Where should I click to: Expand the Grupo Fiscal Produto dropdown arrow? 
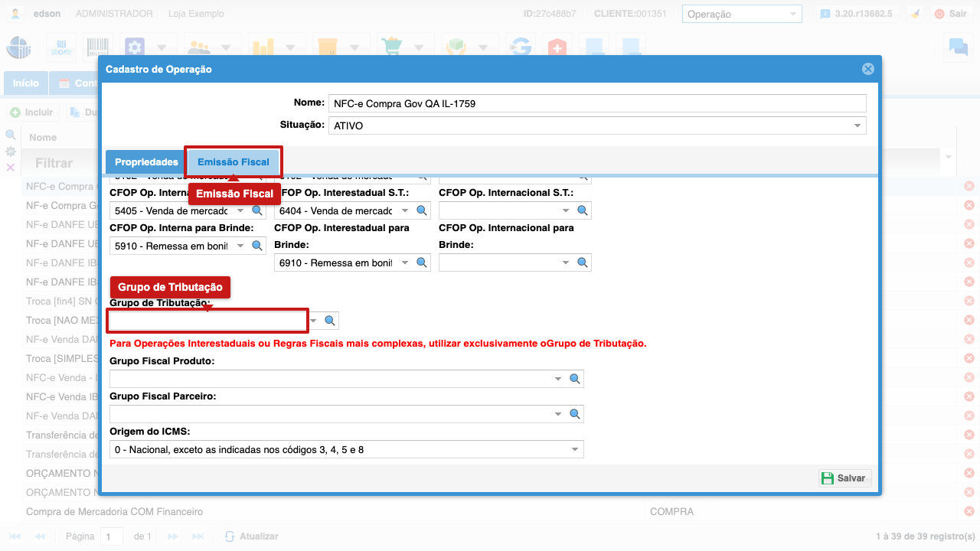[x=558, y=379]
